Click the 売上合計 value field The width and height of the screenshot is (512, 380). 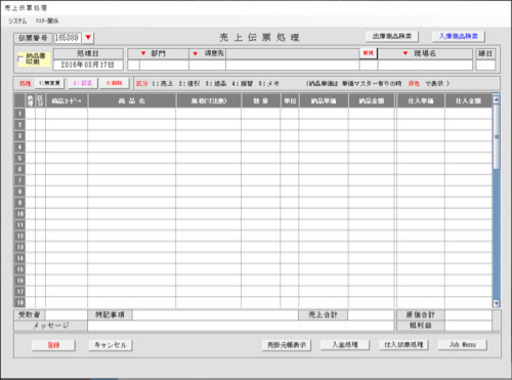371,315
